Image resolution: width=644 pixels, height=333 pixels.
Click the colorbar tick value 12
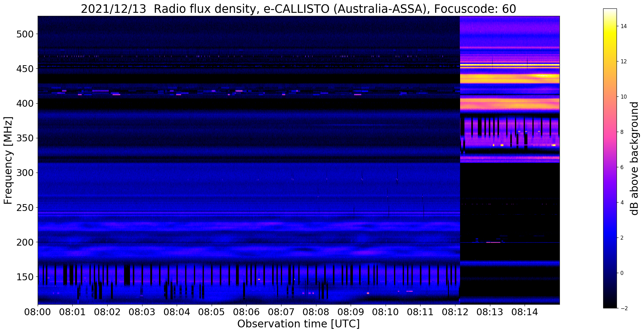tap(624, 61)
